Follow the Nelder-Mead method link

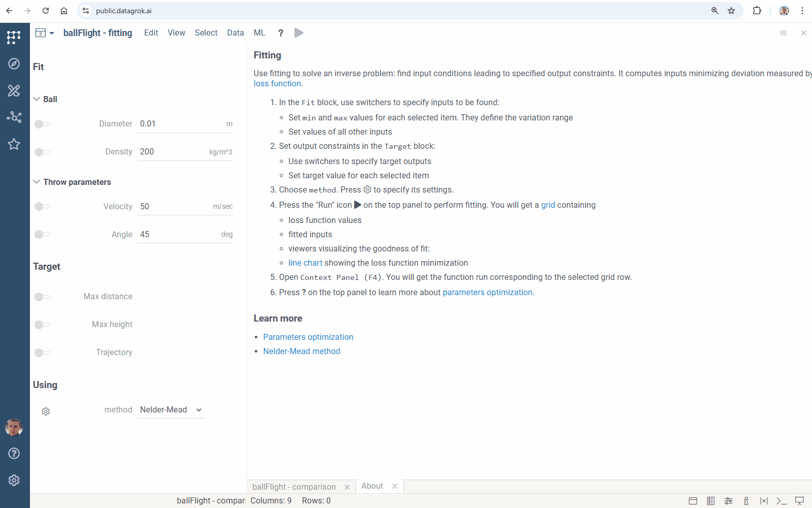click(x=301, y=351)
